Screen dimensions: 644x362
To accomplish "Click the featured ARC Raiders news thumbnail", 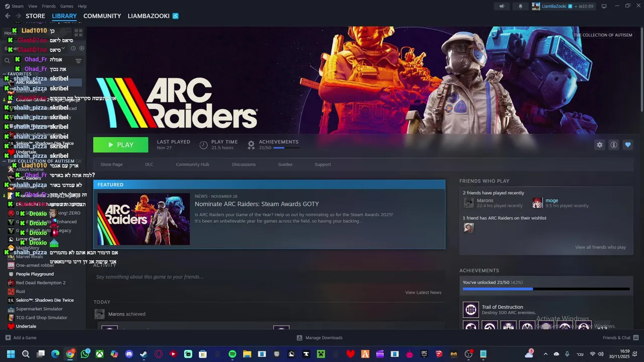I will [143, 219].
